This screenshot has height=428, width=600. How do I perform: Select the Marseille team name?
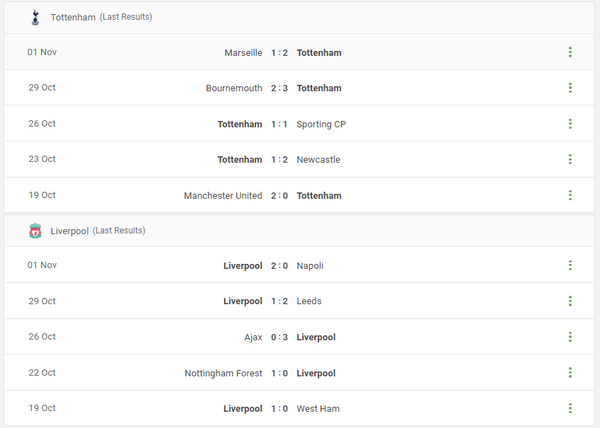pyautogui.click(x=244, y=52)
